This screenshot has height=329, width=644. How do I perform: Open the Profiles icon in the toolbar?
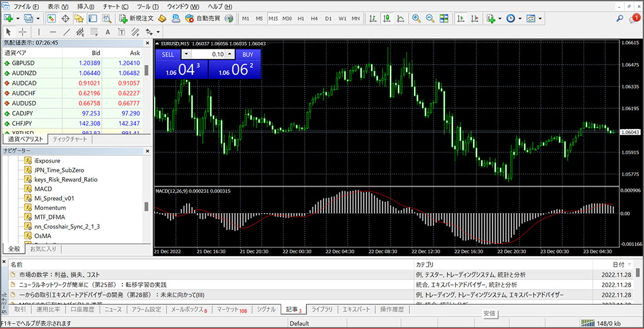coord(28,18)
